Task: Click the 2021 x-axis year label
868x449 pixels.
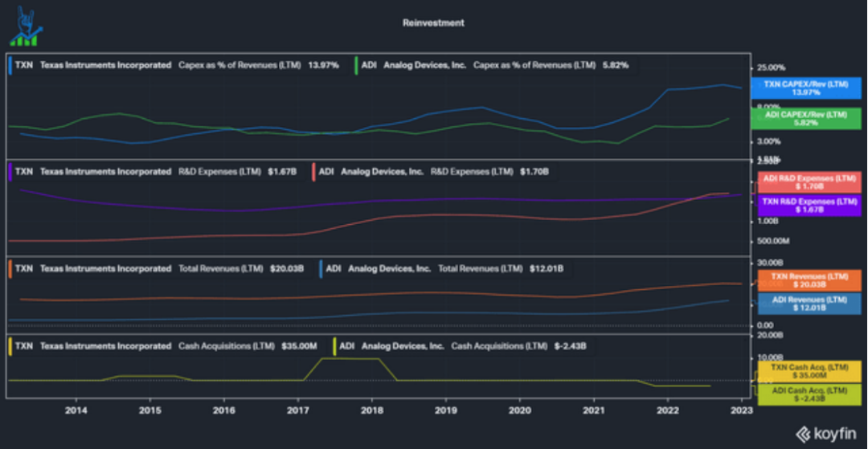Action: tap(593, 410)
